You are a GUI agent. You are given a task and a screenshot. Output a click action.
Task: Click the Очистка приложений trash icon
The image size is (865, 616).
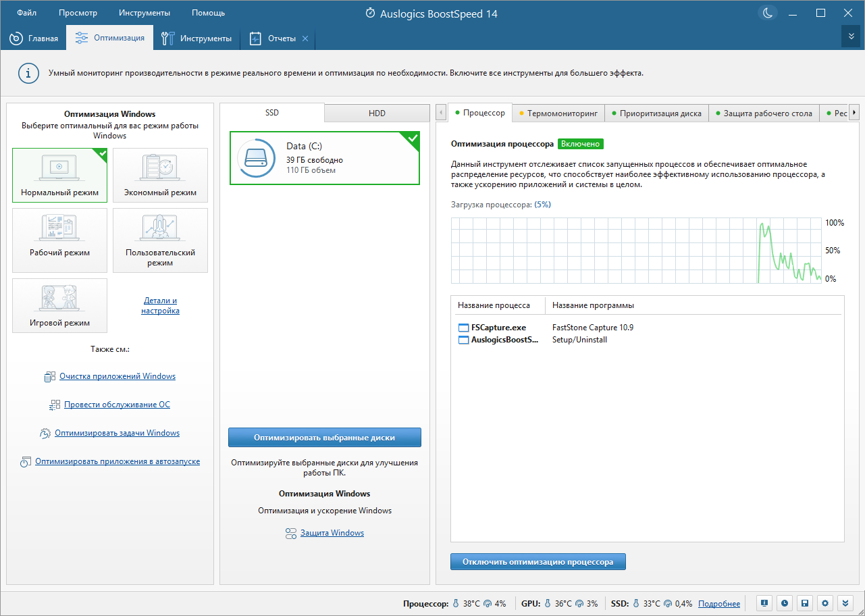pyautogui.click(x=49, y=377)
